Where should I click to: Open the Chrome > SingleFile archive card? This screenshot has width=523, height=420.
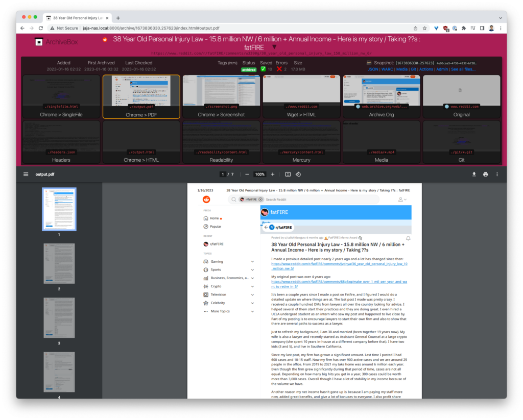coord(61,96)
